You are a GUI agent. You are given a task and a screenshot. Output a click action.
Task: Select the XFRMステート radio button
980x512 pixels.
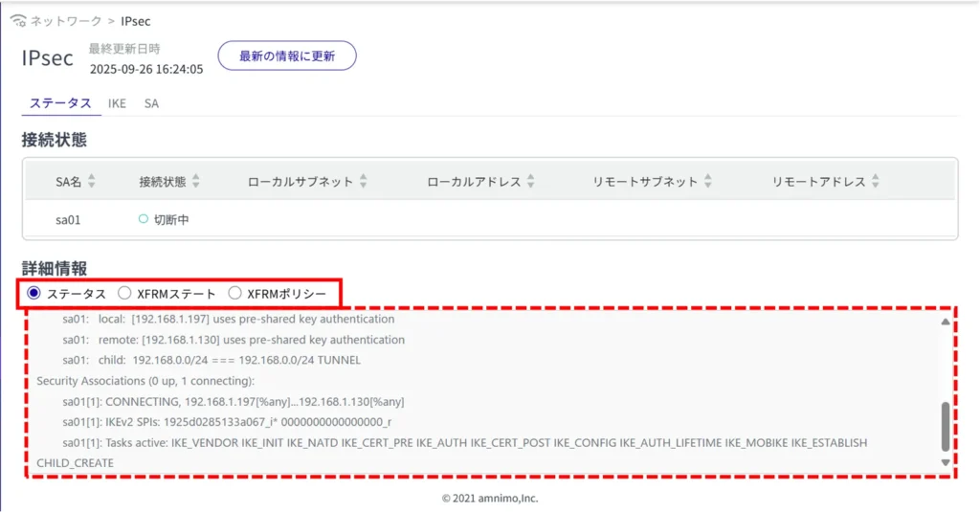coord(124,293)
